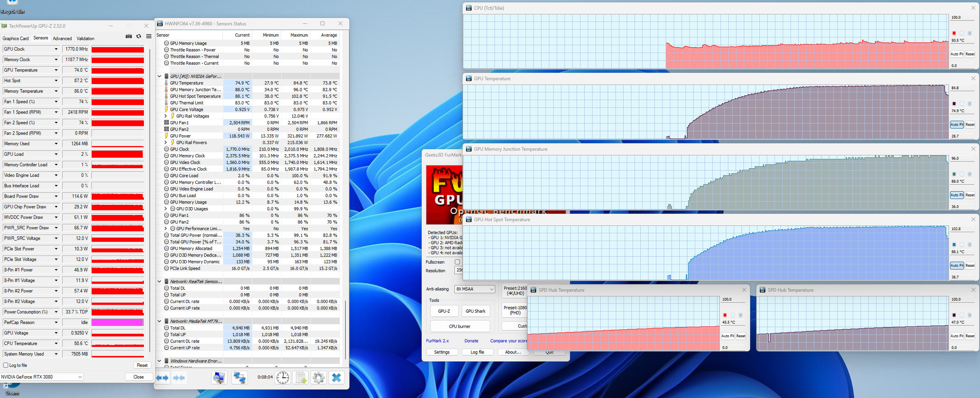
Task: Open the Advanced tab in GPU-Z
Action: (x=62, y=39)
